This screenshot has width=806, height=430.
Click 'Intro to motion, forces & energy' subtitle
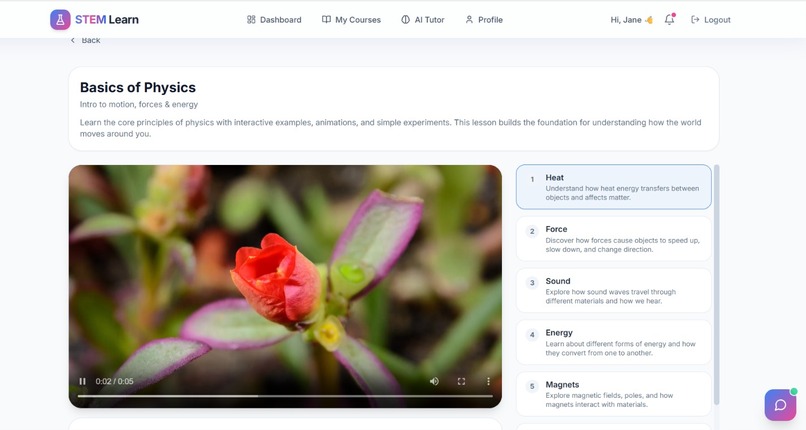139,104
